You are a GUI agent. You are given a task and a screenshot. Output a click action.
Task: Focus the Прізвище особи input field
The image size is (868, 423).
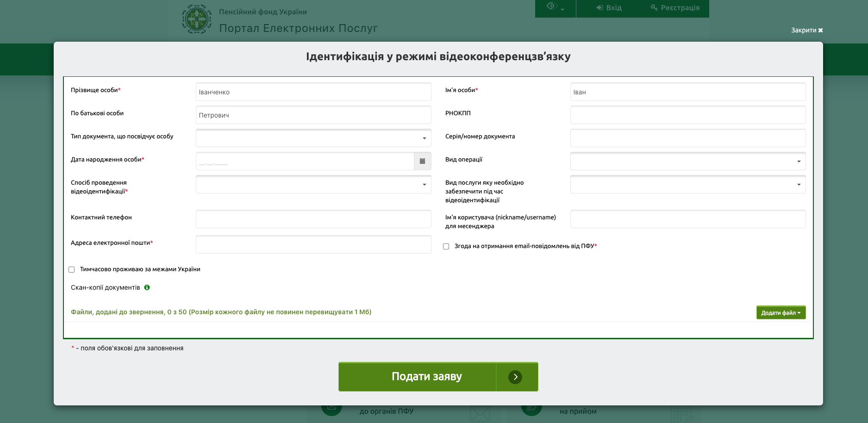[313, 92]
